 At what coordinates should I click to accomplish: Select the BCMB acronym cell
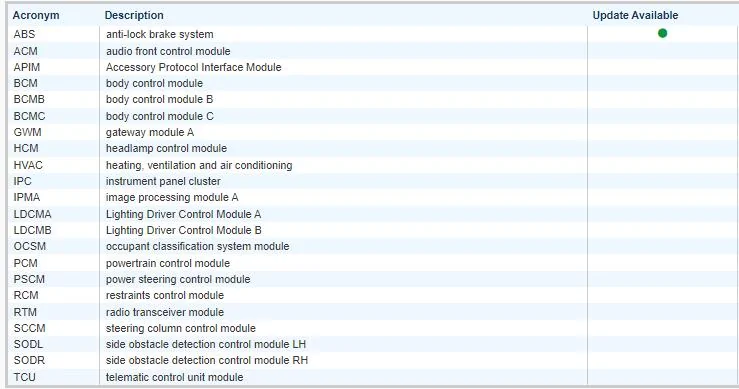[29, 99]
